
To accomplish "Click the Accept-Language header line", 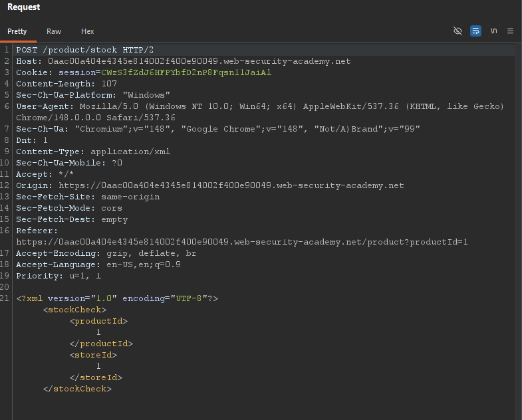I will pyautogui.click(x=98, y=265).
